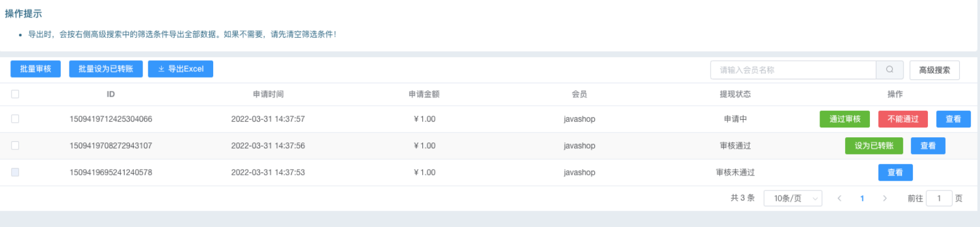This screenshot has height=227, width=980.
Task: Check the row 1509419708272943107 checkbox
Action: pos(15,145)
